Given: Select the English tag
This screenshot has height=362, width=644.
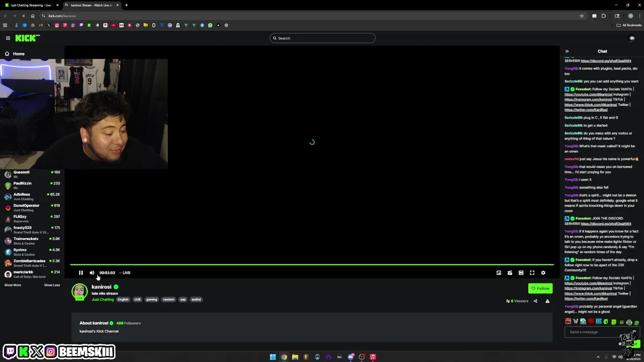Looking at the screenshot, I should (x=123, y=300).
